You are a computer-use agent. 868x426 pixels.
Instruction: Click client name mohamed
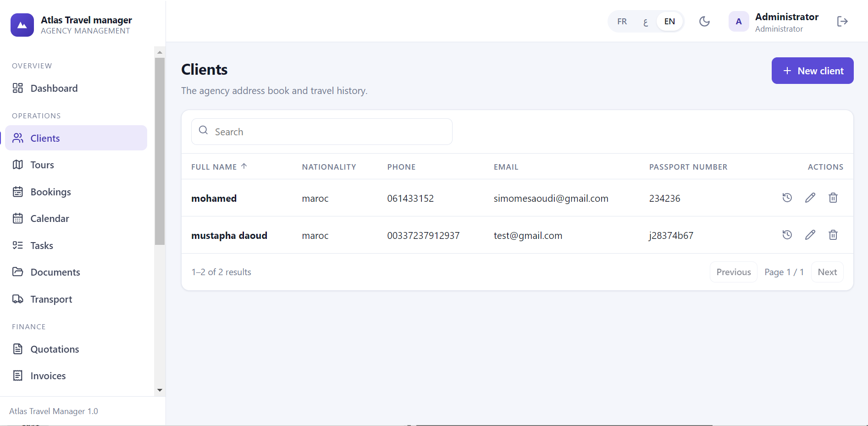click(214, 198)
